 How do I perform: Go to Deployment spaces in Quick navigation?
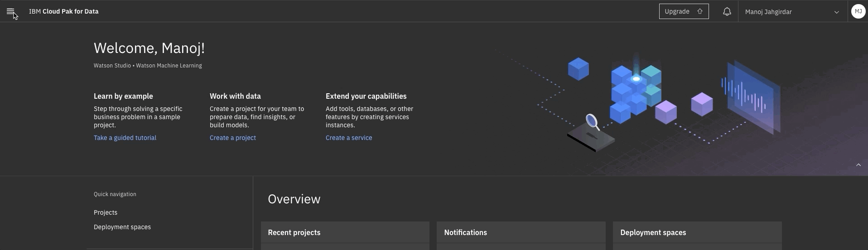click(x=122, y=227)
